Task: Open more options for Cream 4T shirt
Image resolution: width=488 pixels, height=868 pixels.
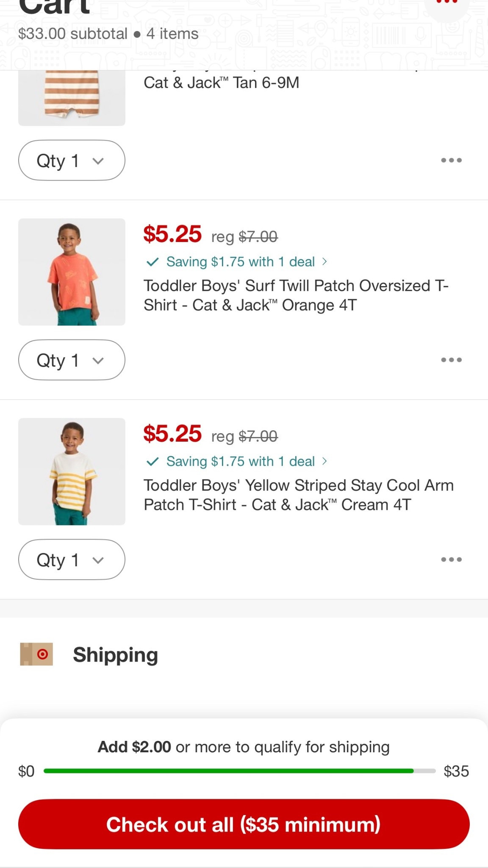Action: tap(451, 559)
